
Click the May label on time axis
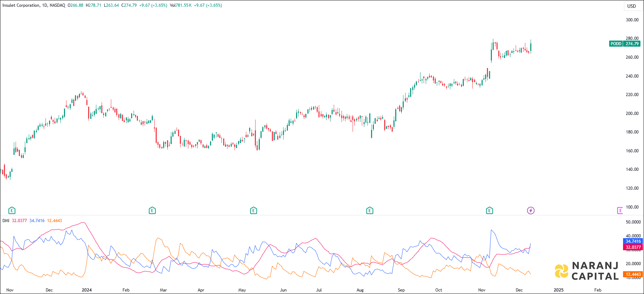point(242,290)
